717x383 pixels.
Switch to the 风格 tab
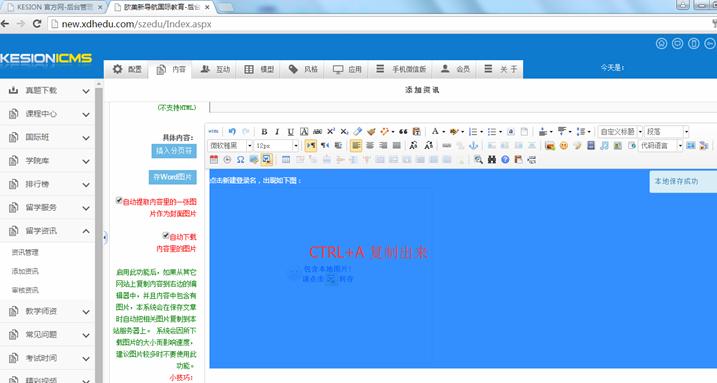(303, 69)
